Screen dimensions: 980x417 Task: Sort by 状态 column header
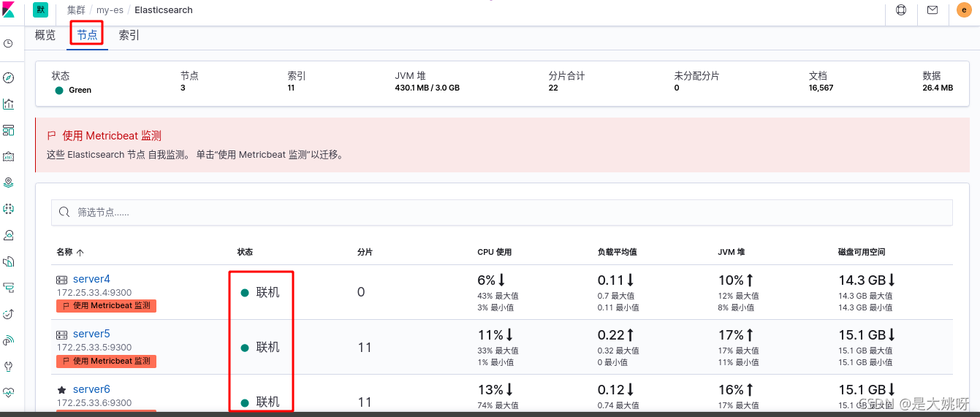[x=245, y=252]
